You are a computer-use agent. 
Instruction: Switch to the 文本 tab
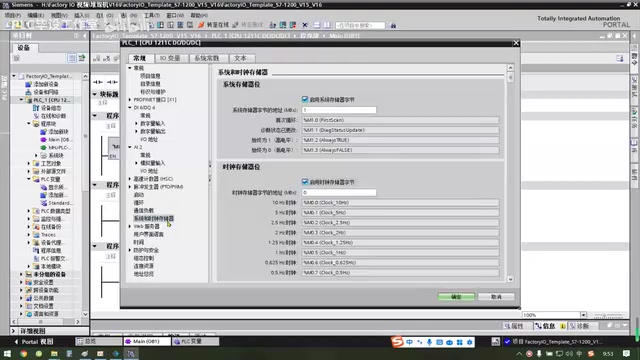click(240, 58)
